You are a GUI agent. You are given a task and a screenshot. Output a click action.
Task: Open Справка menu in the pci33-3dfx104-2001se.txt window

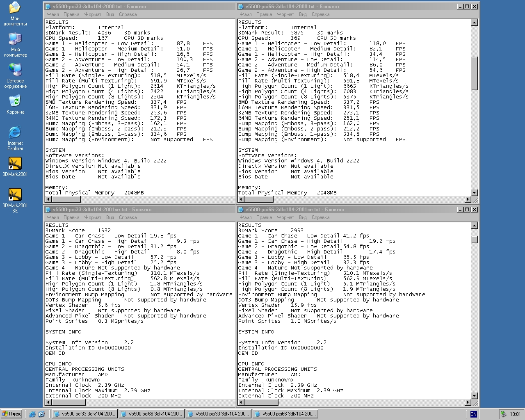(128, 217)
